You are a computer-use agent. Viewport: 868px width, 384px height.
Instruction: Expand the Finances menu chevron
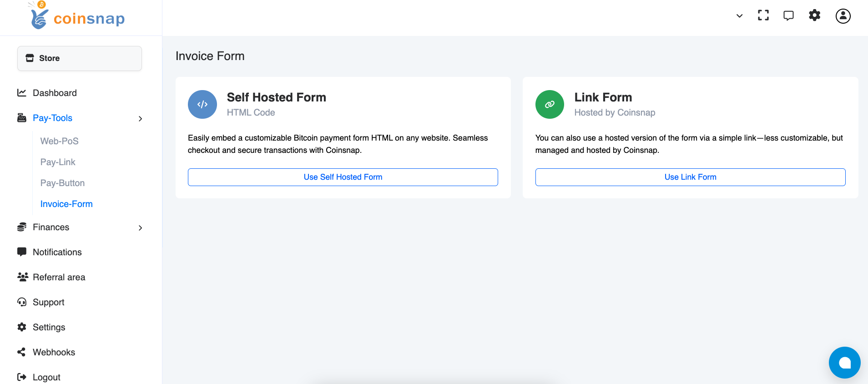point(140,228)
